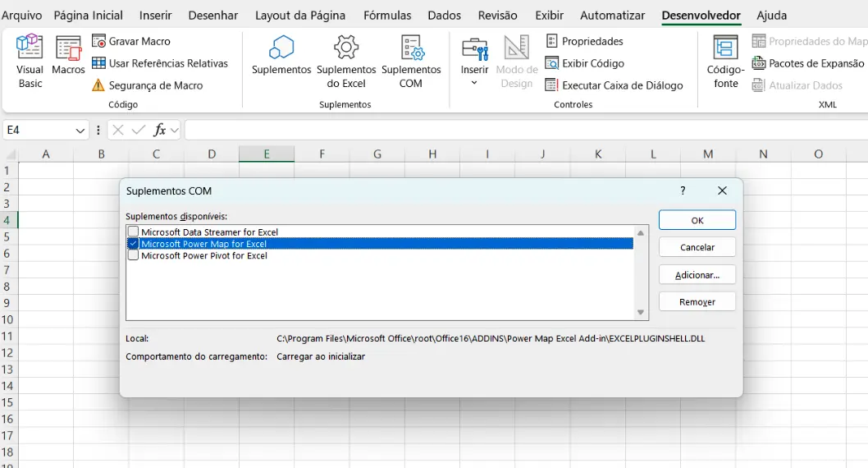Image resolution: width=868 pixels, height=468 pixels.
Task: Switch to the Fórmulas tab
Action: click(387, 16)
